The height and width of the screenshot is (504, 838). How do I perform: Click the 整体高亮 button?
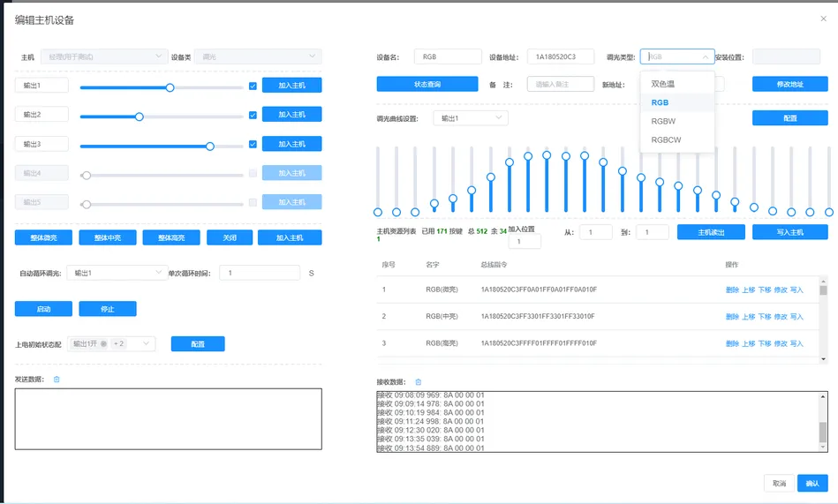point(171,237)
